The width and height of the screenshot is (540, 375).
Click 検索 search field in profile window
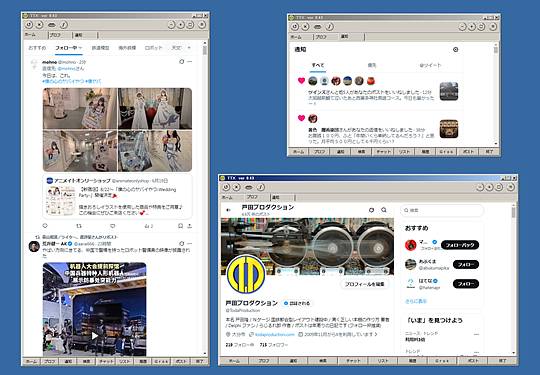pos(442,210)
